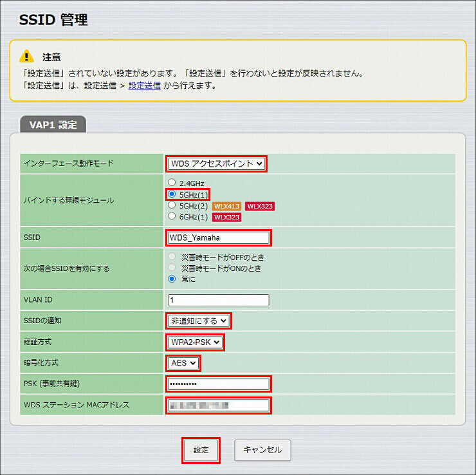Click the WLX323 badge beside 6GHz(1)
The width and height of the screenshot is (476, 475).
226,217
